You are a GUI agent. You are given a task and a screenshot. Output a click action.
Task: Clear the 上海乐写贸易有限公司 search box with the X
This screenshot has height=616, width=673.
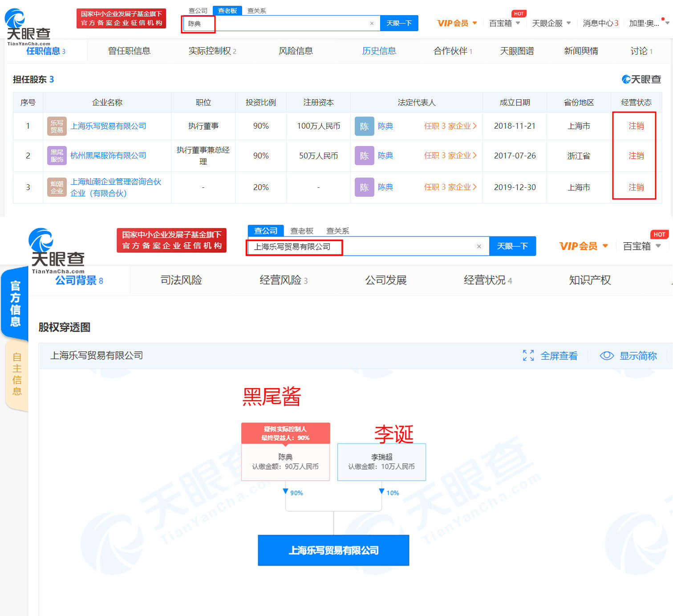[479, 247]
